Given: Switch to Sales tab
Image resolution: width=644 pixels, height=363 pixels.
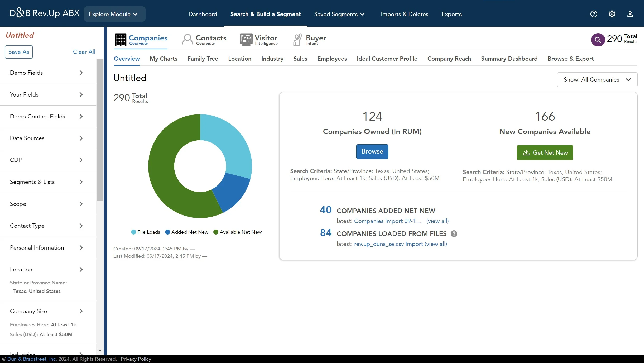Looking at the screenshot, I should [300, 59].
